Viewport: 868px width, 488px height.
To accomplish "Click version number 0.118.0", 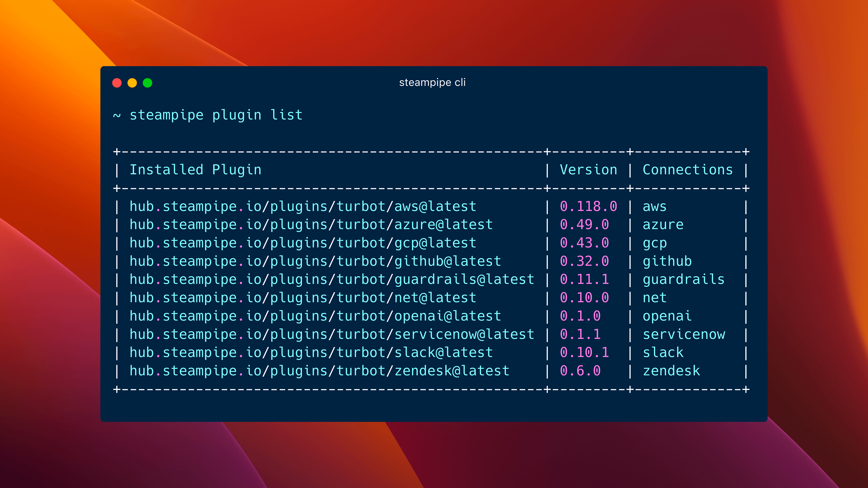I will [588, 206].
